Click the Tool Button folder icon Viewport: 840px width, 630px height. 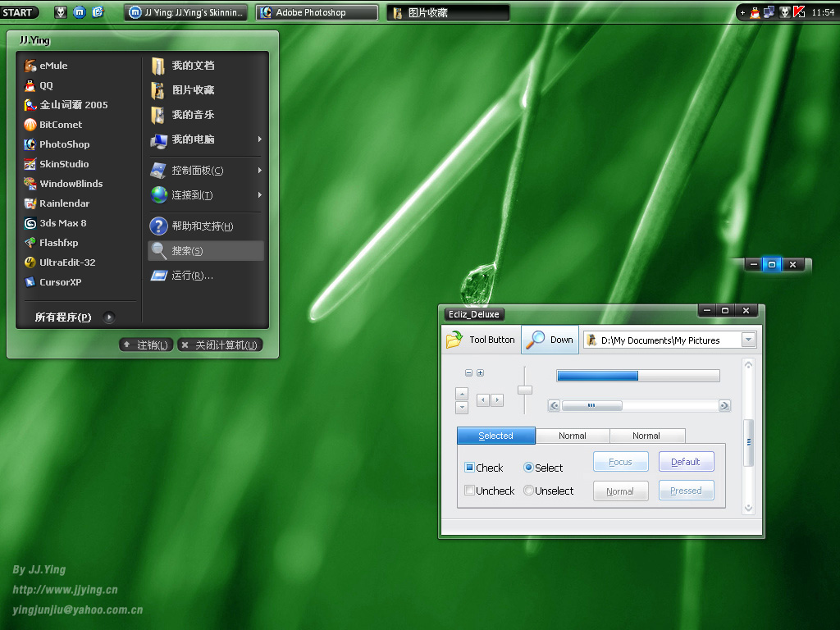[x=454, y=340]
